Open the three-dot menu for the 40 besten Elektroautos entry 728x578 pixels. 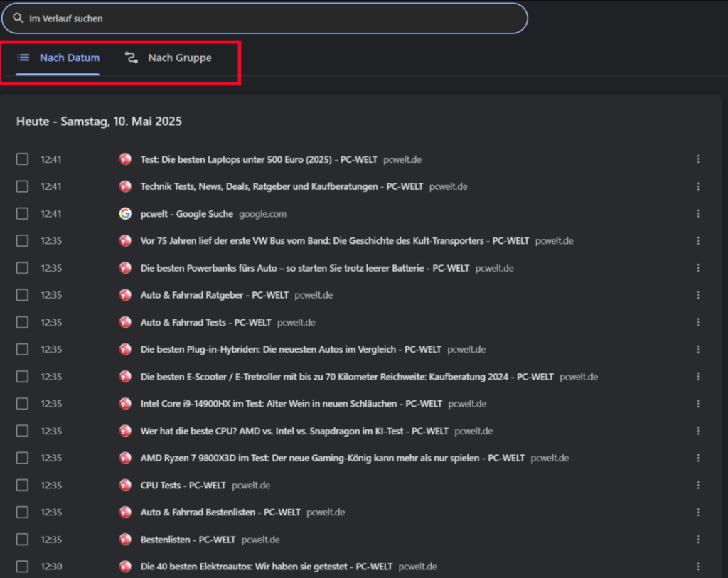tap(698, 567)
